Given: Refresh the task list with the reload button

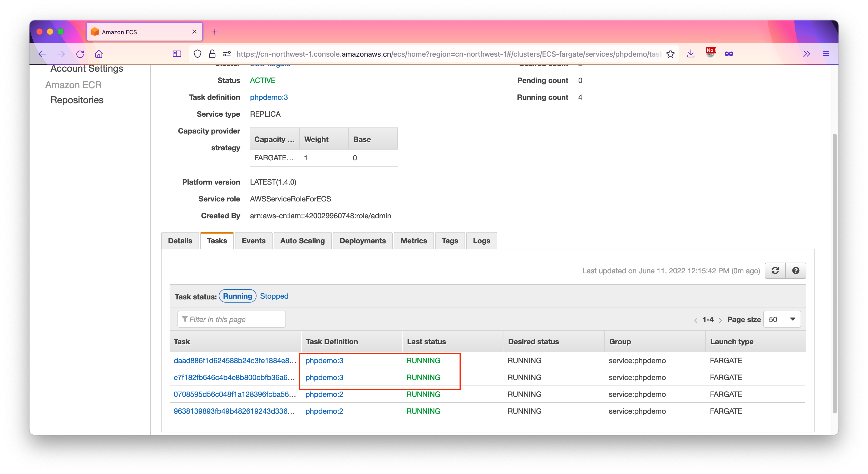Looking at the screenshot, I should pos(775,270).
